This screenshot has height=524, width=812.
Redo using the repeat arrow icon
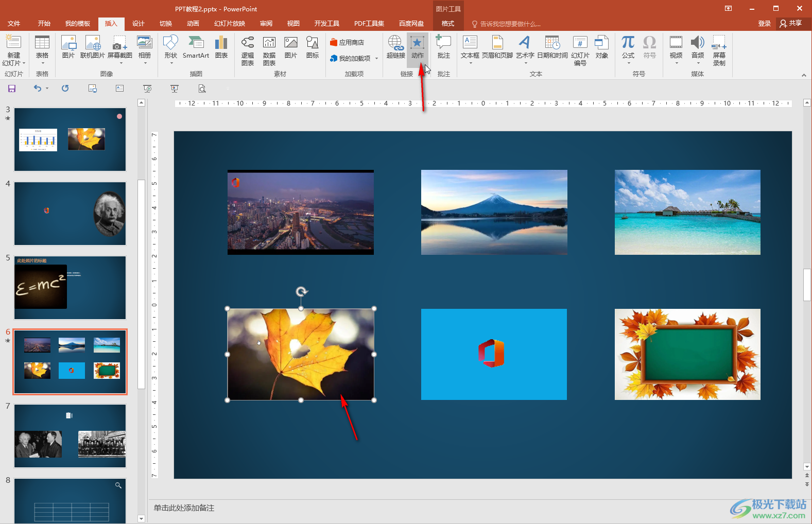click(x=65, y=89)
